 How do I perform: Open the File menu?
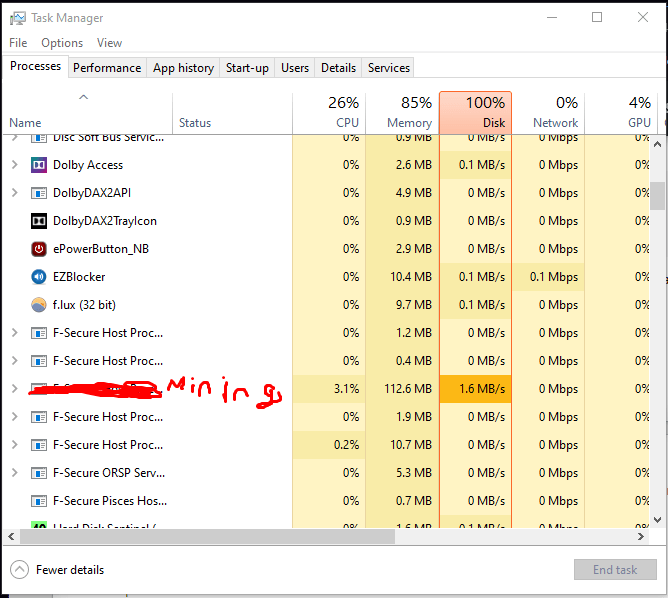coord(18,43)
